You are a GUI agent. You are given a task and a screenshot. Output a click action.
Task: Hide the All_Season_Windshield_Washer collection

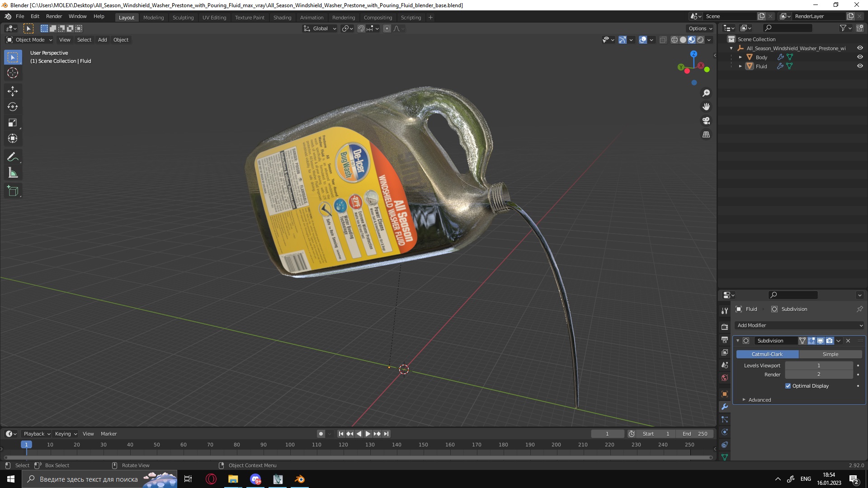coord(860,48)
